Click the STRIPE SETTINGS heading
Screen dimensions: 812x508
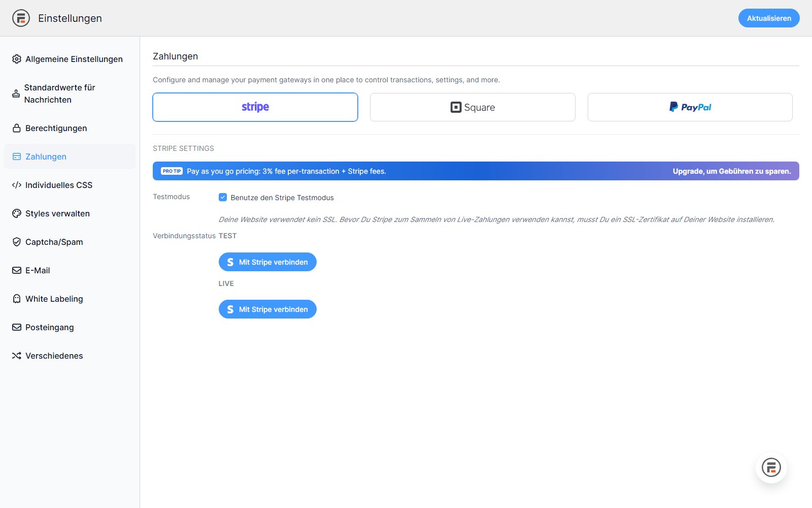183,148
